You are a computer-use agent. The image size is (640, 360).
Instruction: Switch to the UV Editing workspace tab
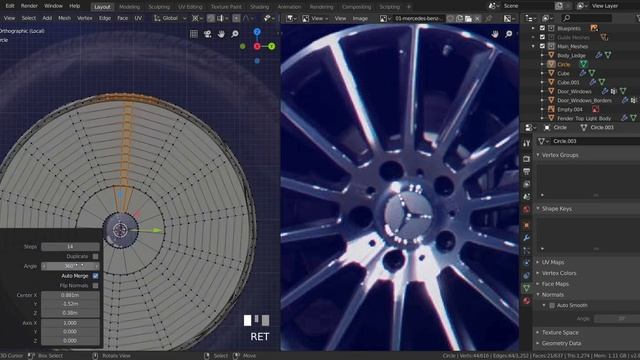click(x=190, y=7)
